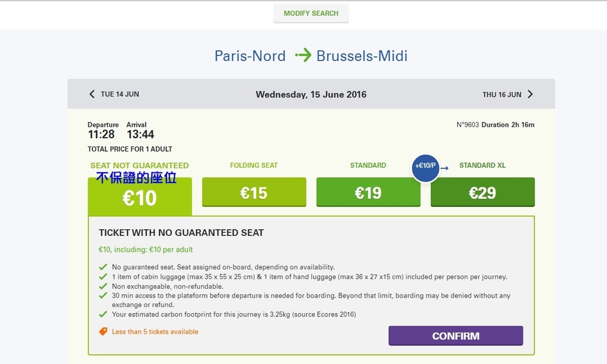Viewport: 607px width, 364px height.
Task: Go to TUE 14 JUN
Action: point(120,94)
